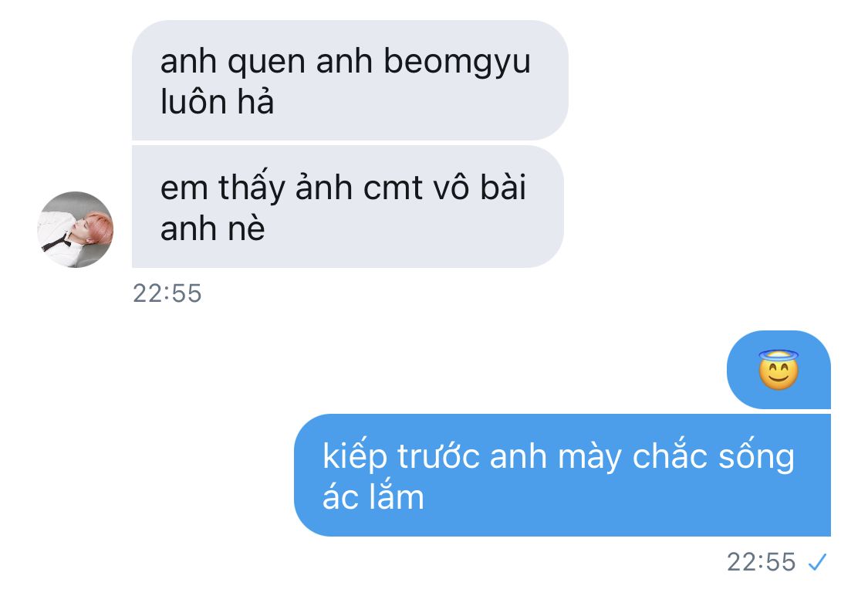Click the word 'bài' in the second bubble
Screen dimensions: 868x596
[502, 186]
